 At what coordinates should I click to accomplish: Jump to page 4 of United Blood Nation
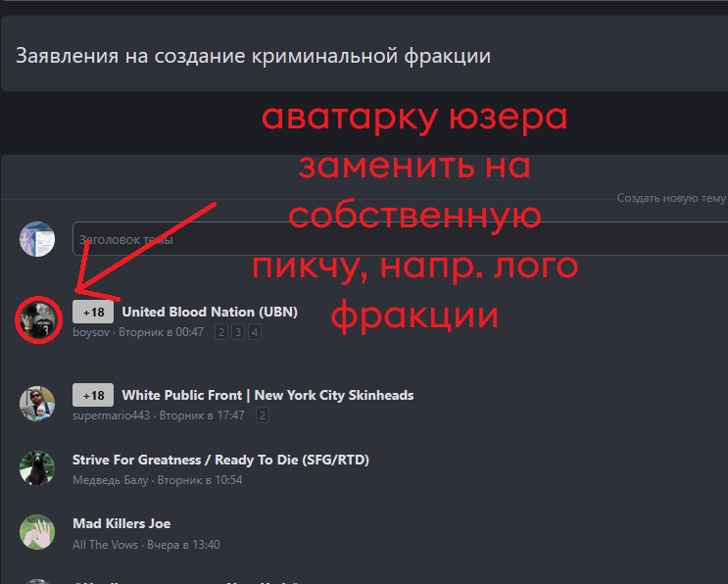point(255,332)
